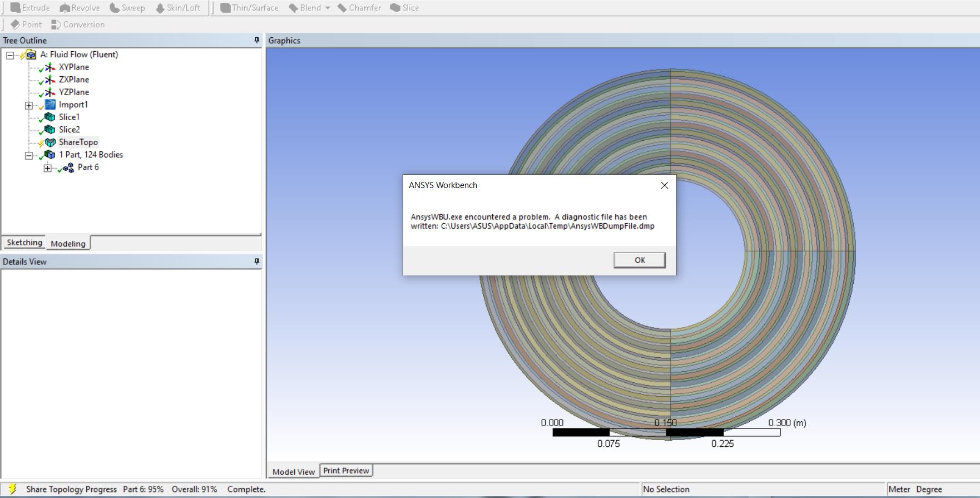Select the Conversion tool

pos(78,24)
